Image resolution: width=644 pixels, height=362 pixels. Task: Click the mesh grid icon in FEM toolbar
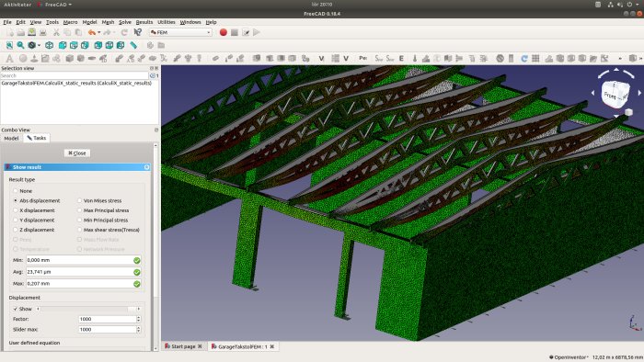click(535, 59)
